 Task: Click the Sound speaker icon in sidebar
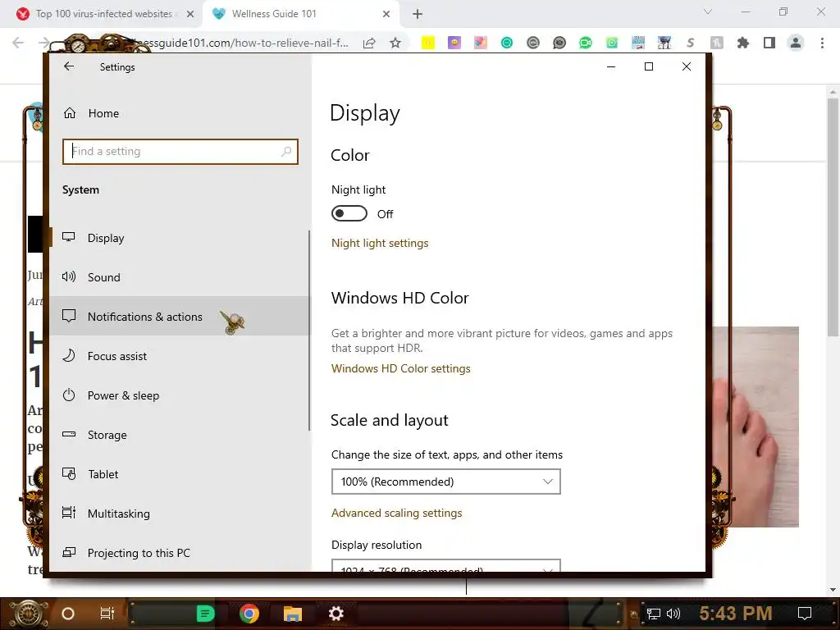pyautogui.click(x=69, y=276)
